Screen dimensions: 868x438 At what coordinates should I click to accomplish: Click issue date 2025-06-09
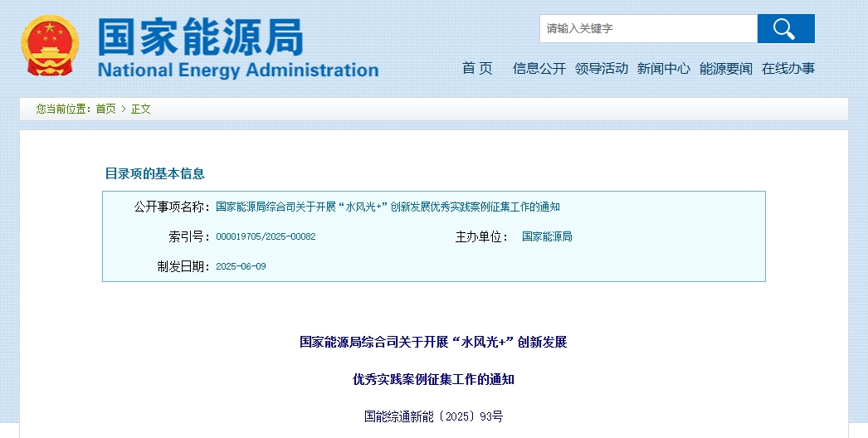point(241,266)
